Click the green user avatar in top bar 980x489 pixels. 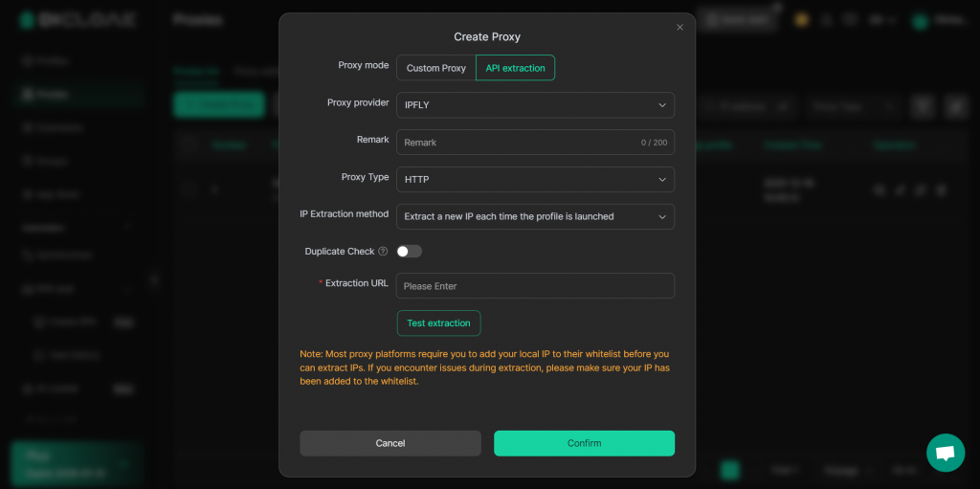click(920, 20)
